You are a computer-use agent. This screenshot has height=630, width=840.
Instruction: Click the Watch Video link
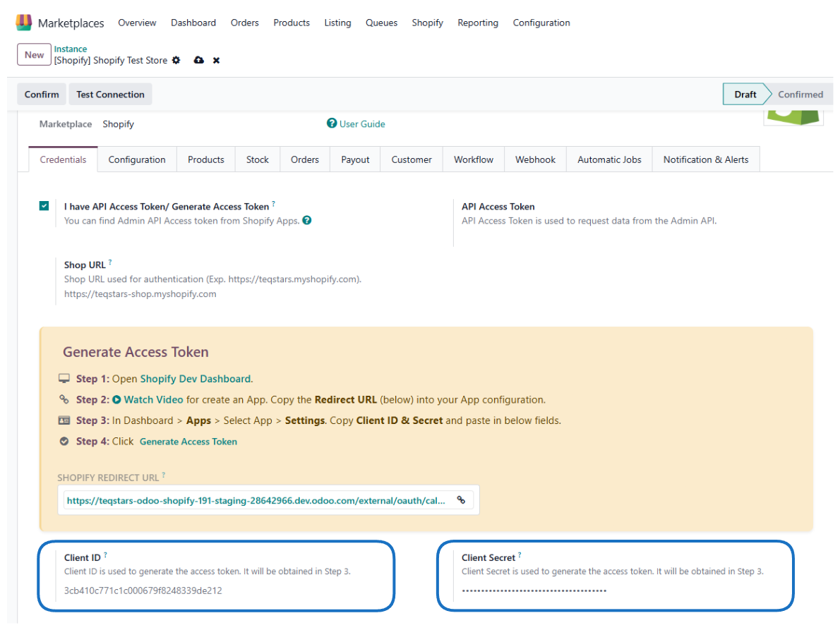154,399
